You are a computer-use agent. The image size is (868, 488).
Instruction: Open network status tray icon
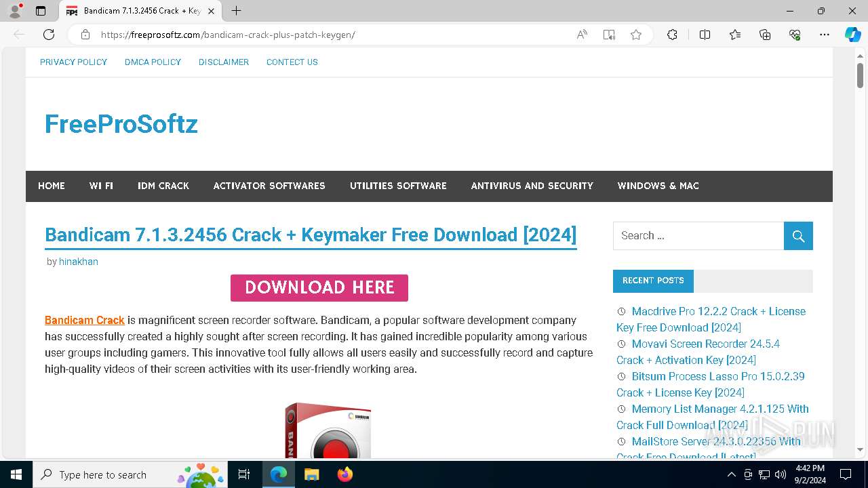coord(764,474)
